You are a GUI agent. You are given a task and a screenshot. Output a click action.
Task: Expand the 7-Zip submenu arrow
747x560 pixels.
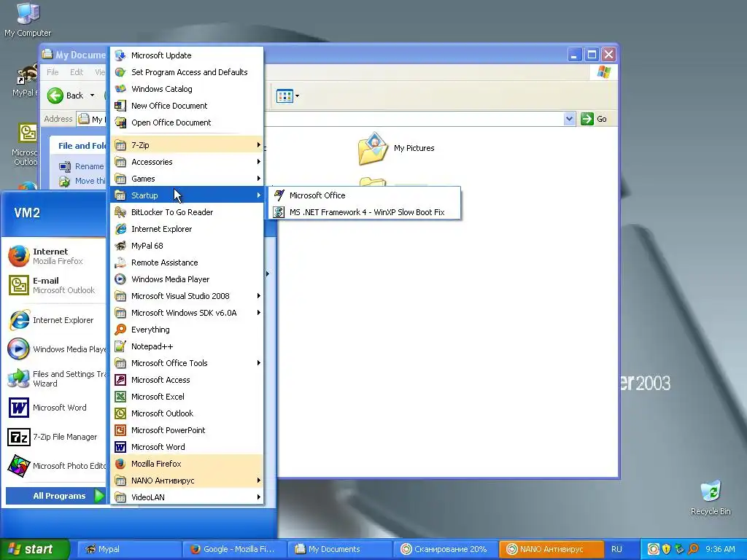click(259, 145)
